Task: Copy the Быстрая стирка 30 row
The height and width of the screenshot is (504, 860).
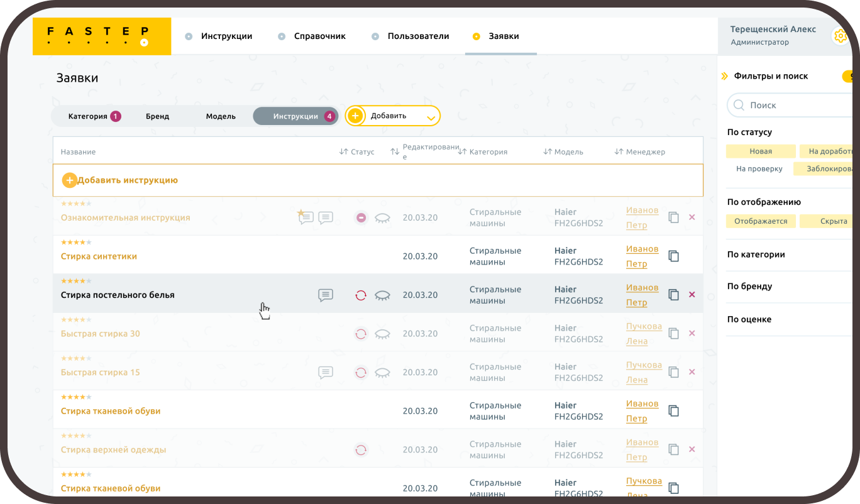Action: tap(673, 334)
